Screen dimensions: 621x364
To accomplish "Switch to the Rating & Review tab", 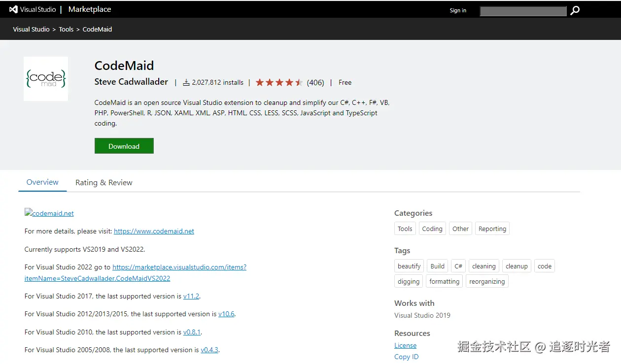I will point(104,182).
